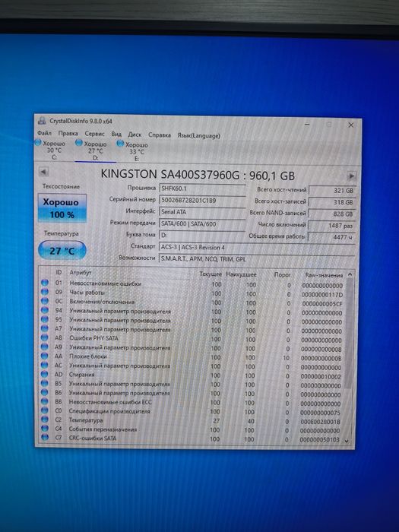Click raw value 000E00280018
Viewport: 399px width, 532px height.
click(x=320, y=422)
